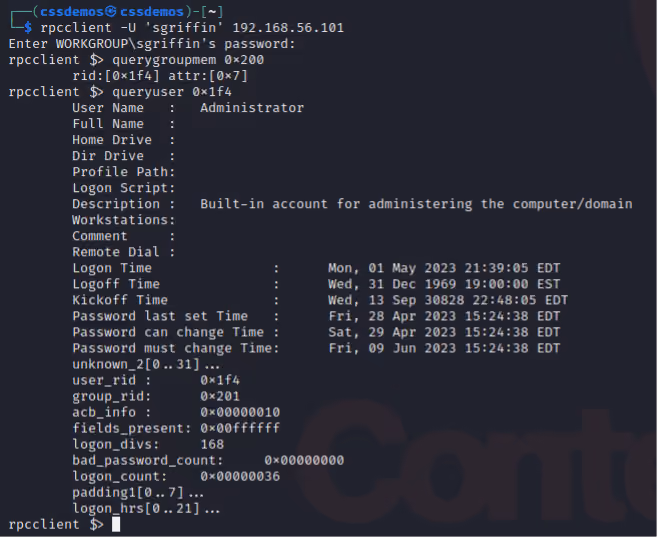658x538 pixels.
Task: Click the cssdemos username in the prompt
Action: [72, 12]
